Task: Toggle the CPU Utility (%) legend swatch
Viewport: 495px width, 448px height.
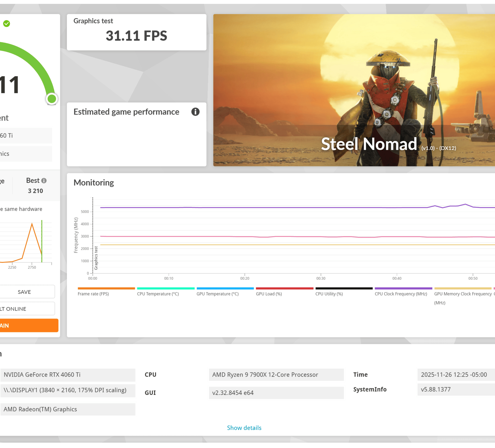Action: pos(344,288)
